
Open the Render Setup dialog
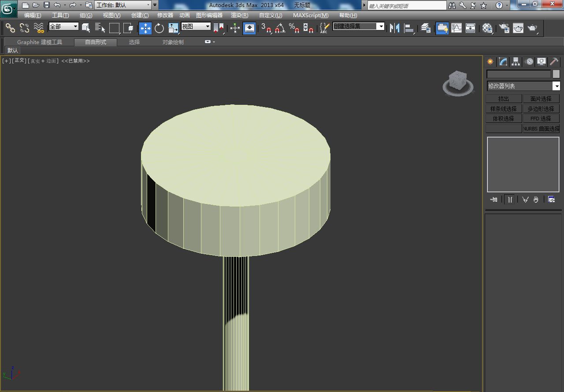tap(504, 28)
